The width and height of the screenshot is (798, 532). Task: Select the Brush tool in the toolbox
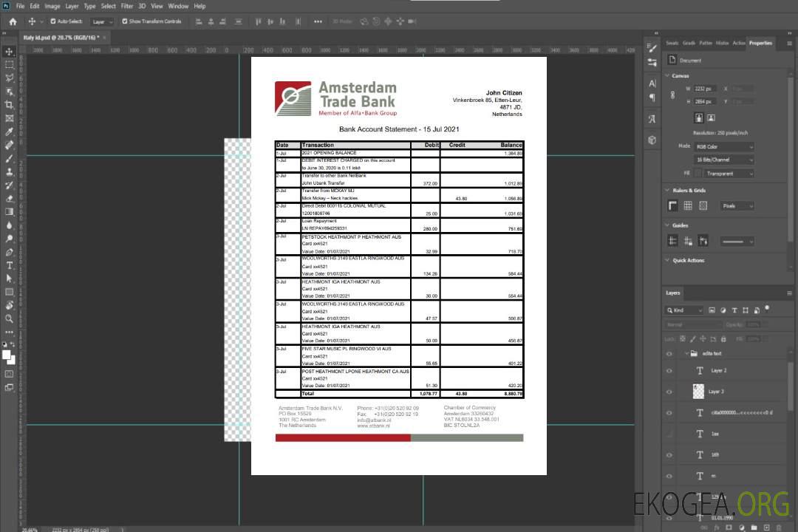[x=9, y=158]
